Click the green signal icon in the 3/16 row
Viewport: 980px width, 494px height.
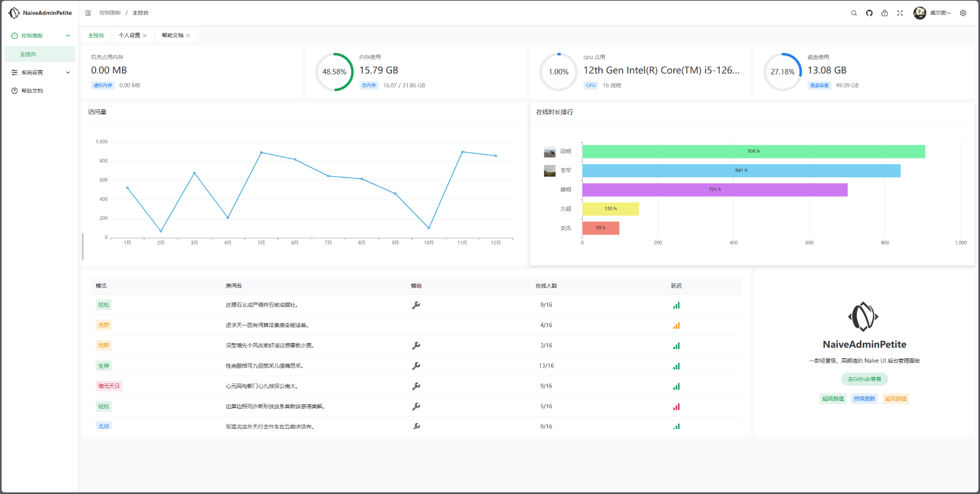pyautogui.click(x=676, y=346)
